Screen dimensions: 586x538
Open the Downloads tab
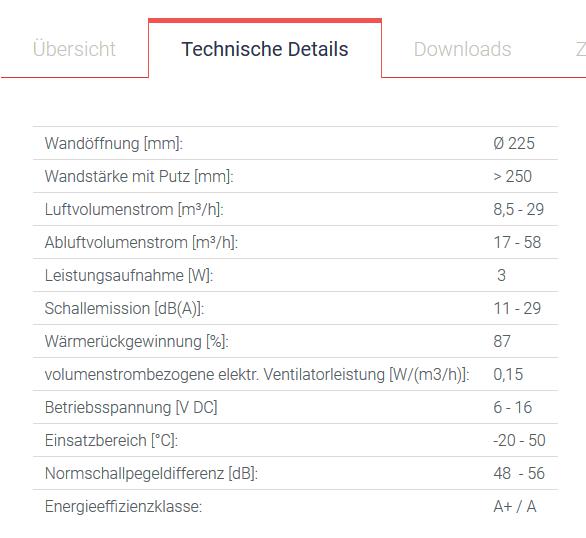pyautogui.click(x=462, y=49)
